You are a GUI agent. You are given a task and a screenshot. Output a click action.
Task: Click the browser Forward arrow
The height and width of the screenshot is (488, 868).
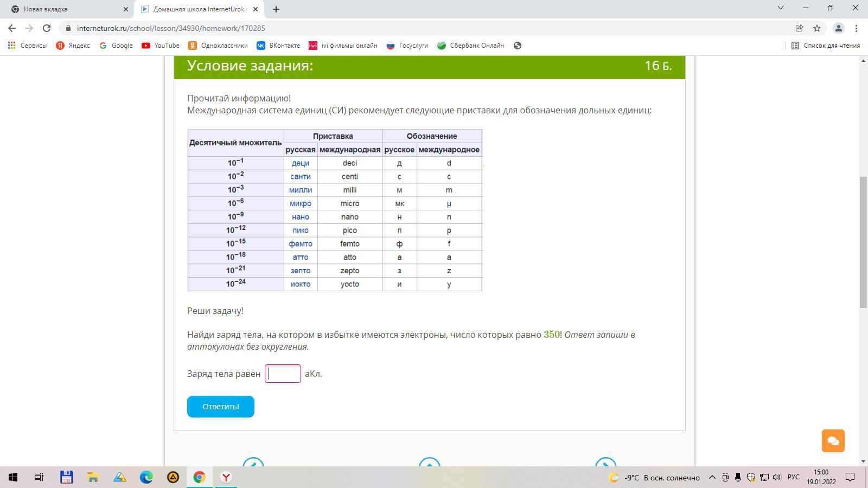(29, 28)
